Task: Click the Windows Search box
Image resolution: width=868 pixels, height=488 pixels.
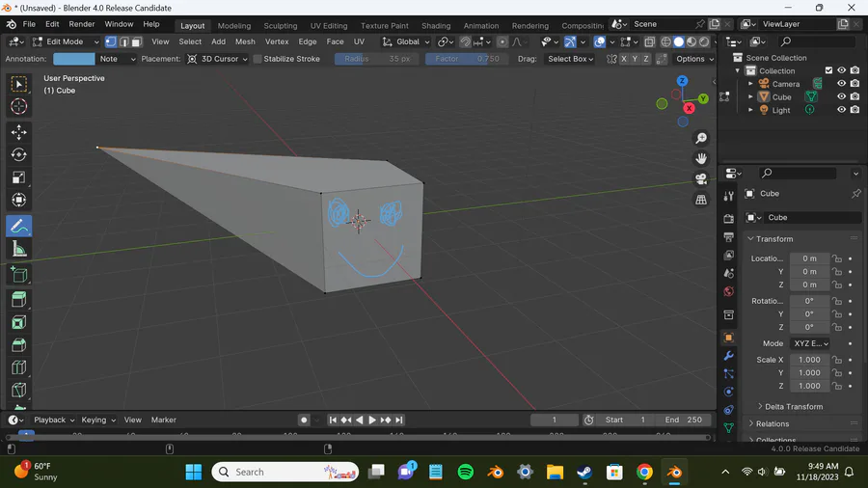Action: (285, 472)
